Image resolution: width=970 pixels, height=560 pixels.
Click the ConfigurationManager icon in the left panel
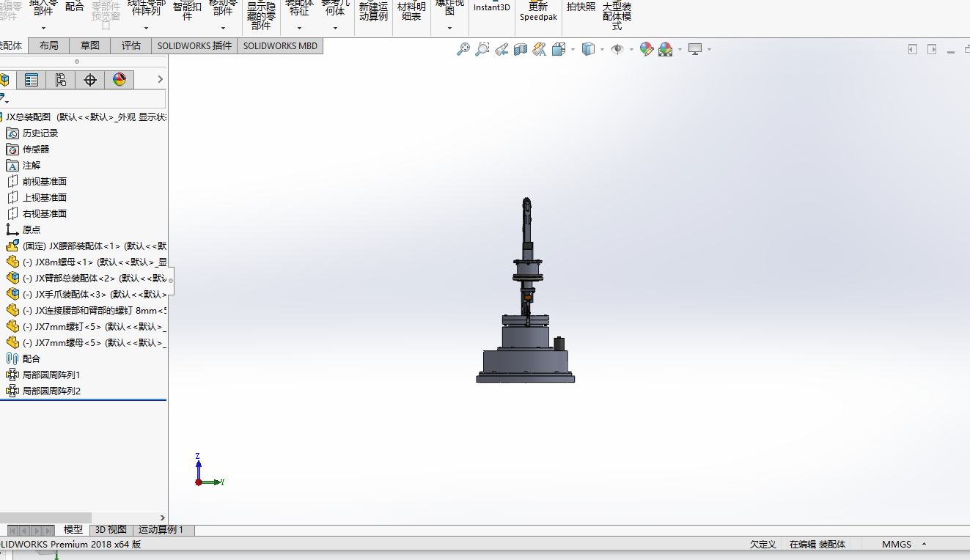(61, 79)
